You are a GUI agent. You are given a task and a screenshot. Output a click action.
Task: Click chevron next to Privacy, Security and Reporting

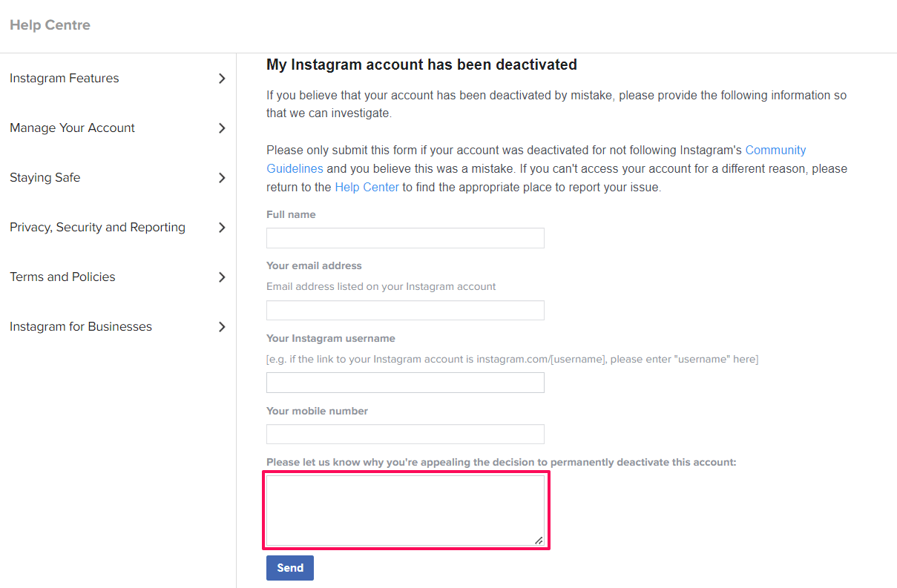222,228
